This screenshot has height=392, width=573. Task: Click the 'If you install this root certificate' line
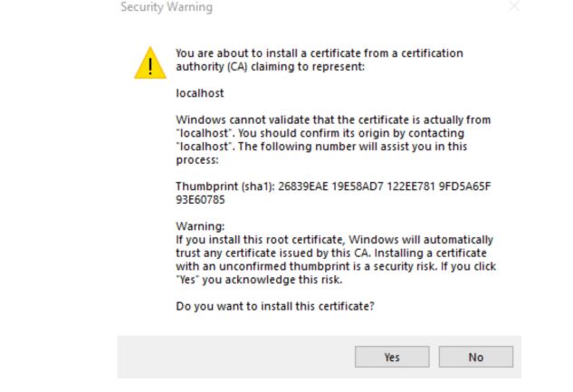pyautogui.click(x=334, y=240)
